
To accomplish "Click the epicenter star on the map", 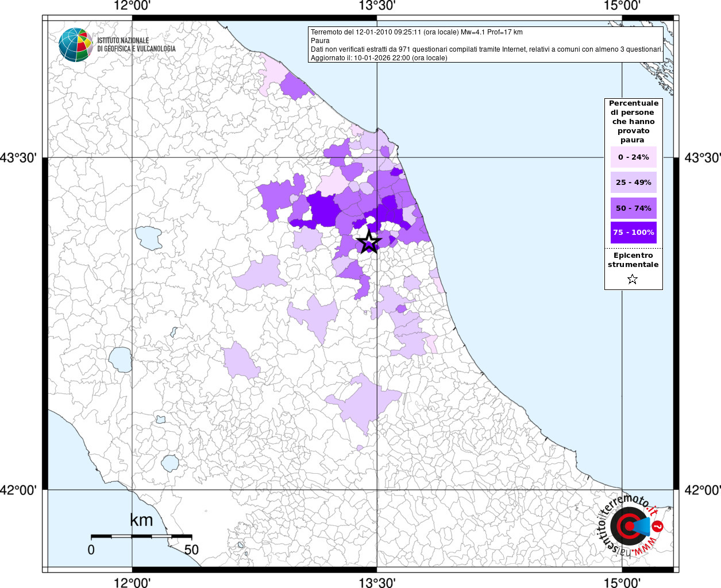I will (369, 242).
